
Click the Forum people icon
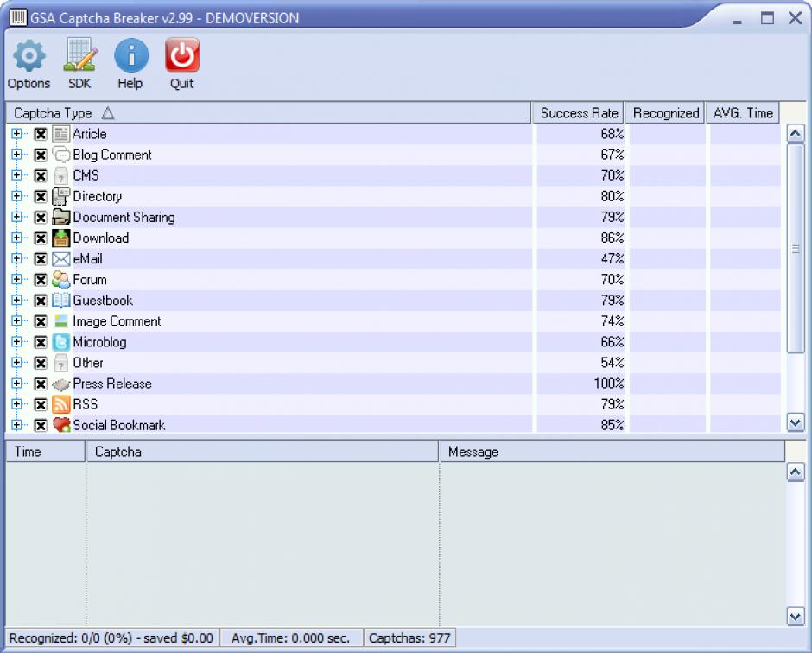[61, 280]
